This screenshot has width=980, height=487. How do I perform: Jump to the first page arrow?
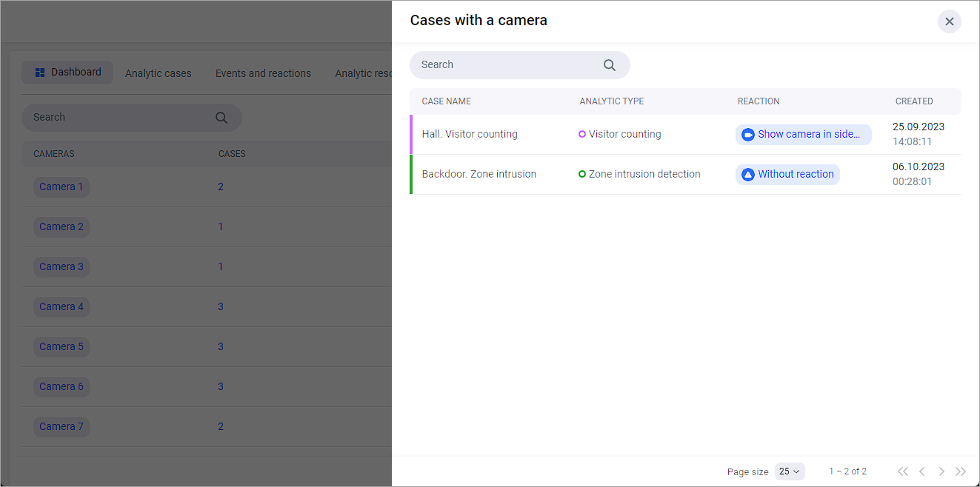click(902, 471)
